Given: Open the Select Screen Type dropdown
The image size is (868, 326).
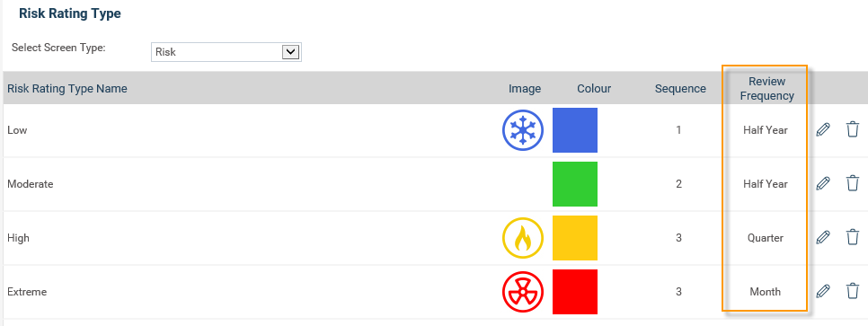Looking at the screenshot, I should coord(226,52).
